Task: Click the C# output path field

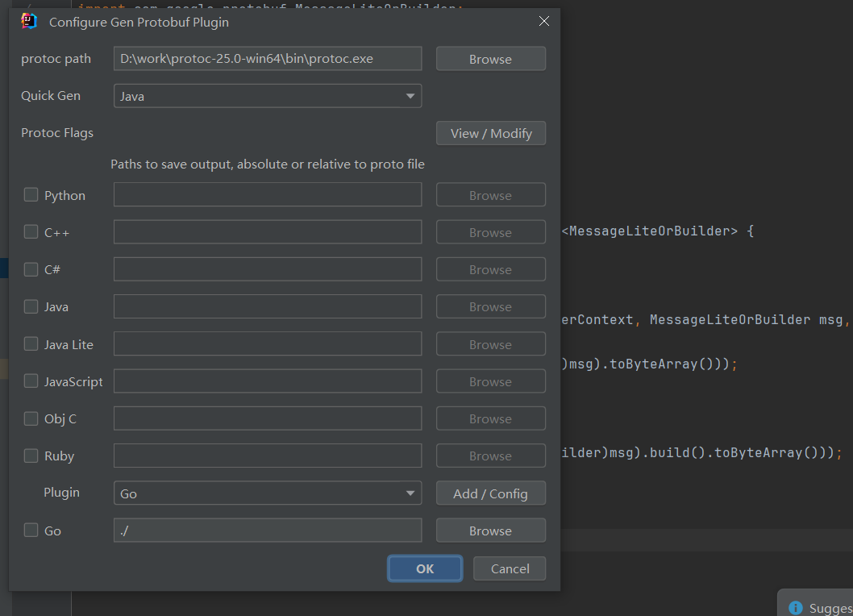Action: point(268,269)
